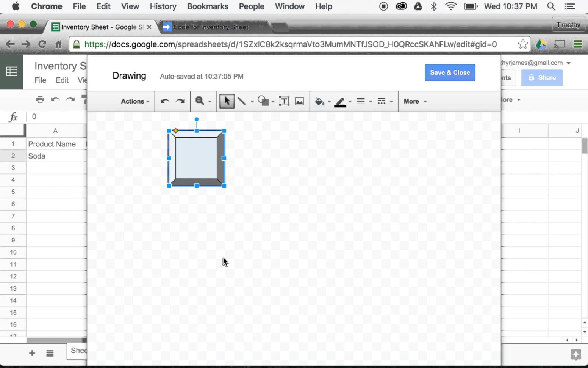
Task: Pick the Shape tool
Action: 264,101
